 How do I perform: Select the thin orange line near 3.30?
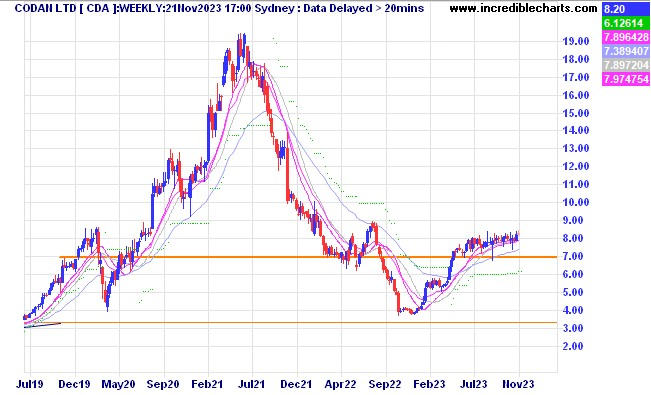point(291,323)
